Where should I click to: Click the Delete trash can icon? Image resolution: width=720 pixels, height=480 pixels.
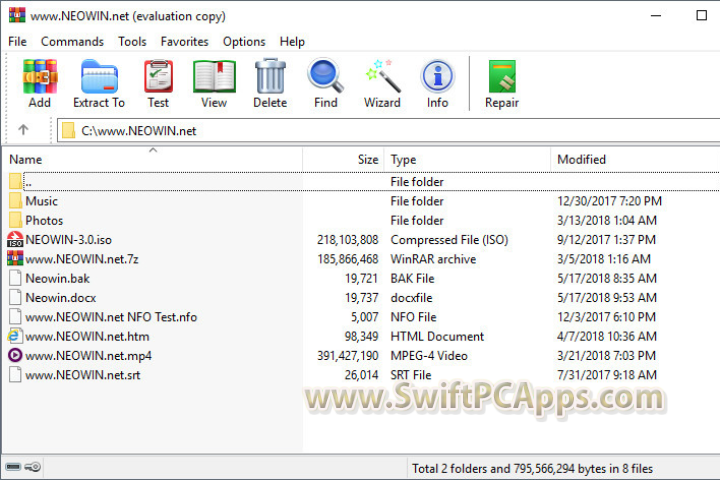pos(270,77)
